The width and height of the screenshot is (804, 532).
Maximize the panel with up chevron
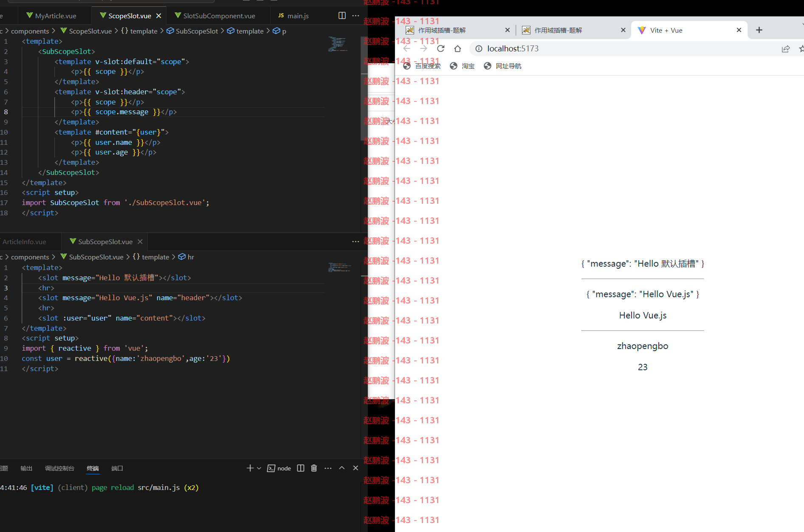[x=342, y=468]
